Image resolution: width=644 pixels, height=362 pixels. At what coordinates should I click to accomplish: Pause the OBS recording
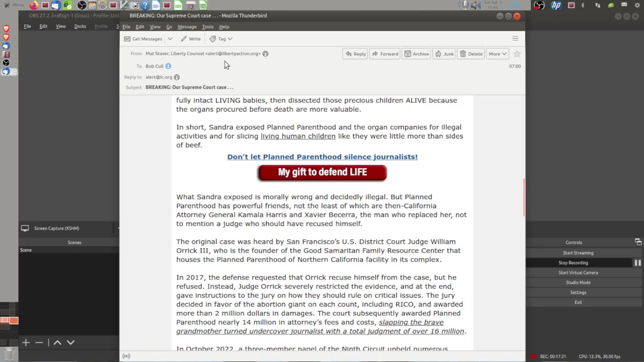tap(637, 262)
